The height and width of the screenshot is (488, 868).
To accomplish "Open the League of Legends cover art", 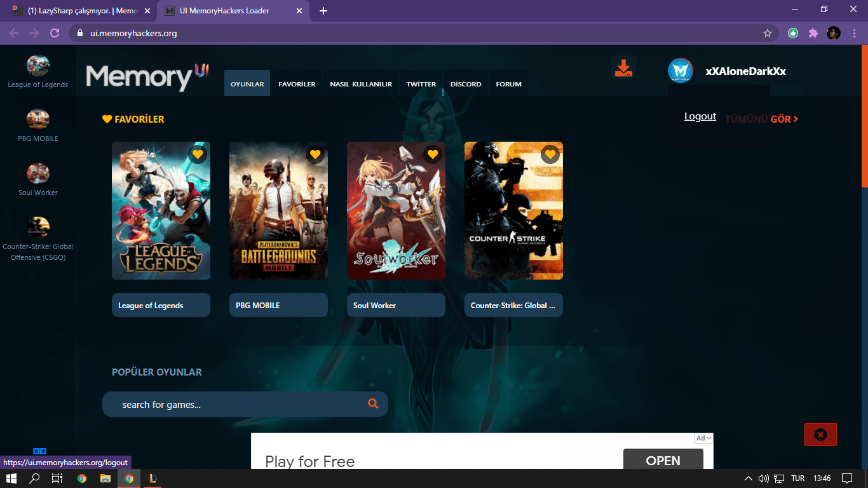I will coord(161,210).
